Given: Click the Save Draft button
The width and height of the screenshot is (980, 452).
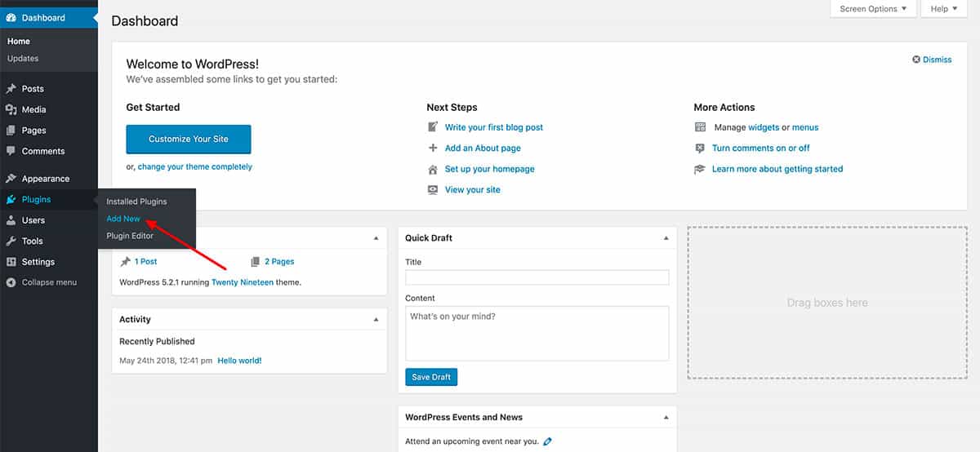Looking at the screenshot, I should (x=431, y=377).
